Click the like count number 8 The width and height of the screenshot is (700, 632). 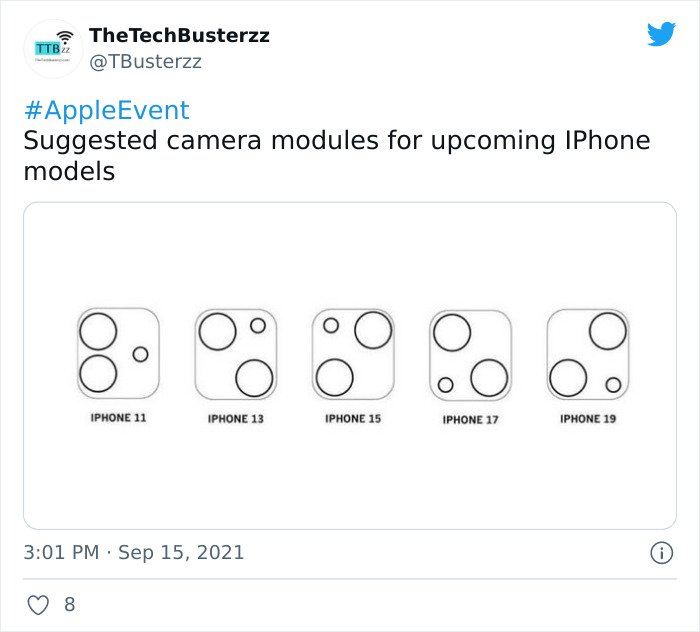[x=70, y=604]
